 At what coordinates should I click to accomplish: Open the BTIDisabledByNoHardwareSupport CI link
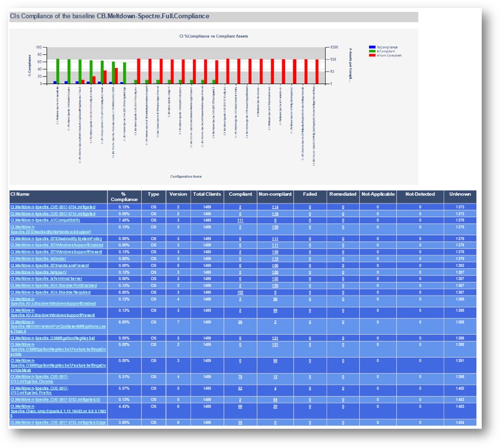50,230
